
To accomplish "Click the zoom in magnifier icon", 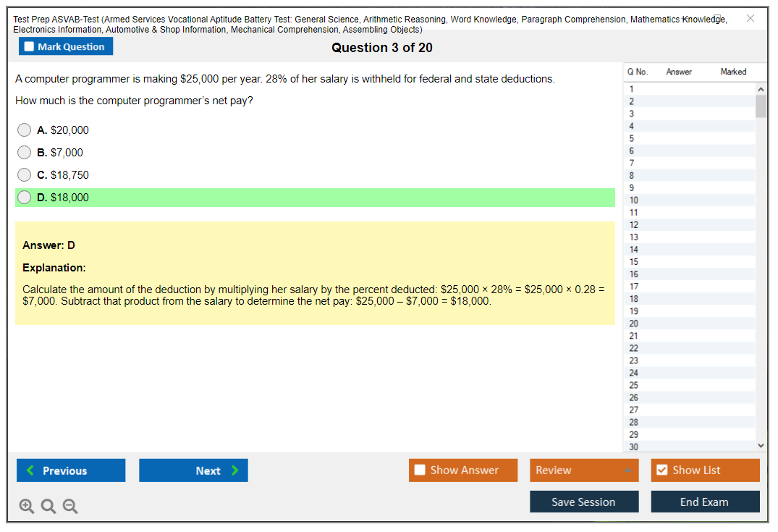I will tap(27, 507).
